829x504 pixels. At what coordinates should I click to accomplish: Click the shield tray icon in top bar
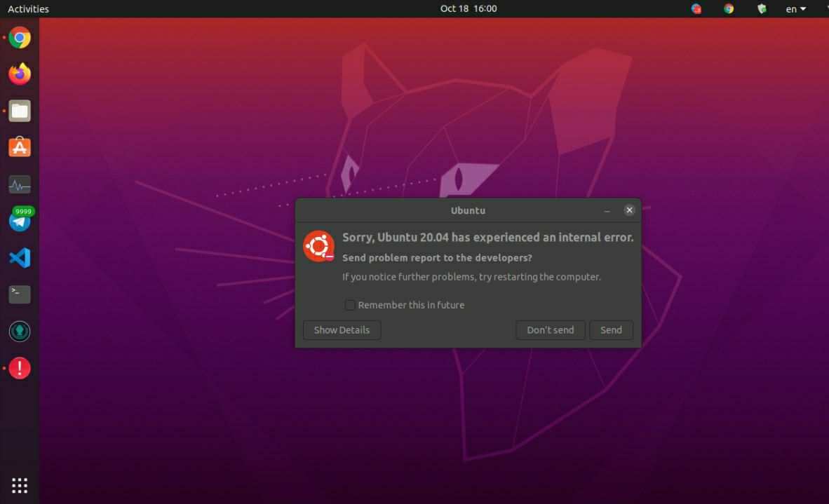(x=762, y=8)
